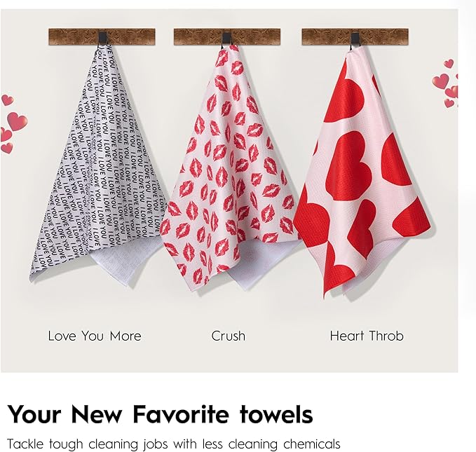Click the black hook holding the 'I Love You' towel

coord(102,39)
